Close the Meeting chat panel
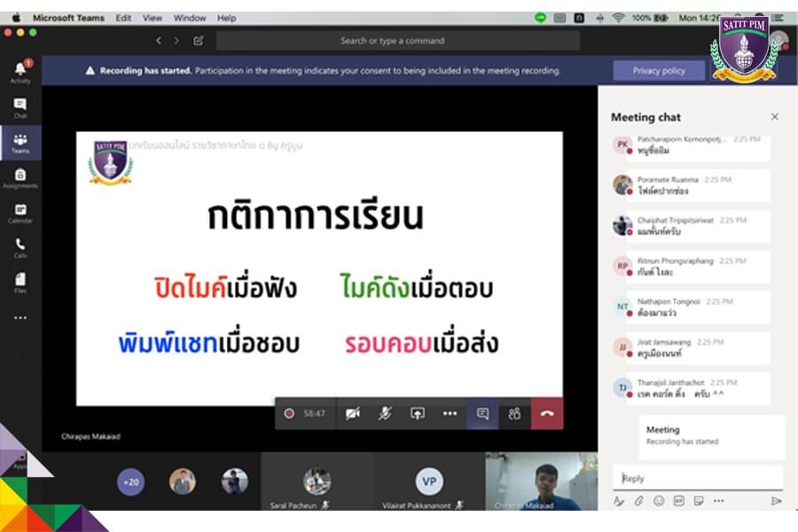 (774, 117)
